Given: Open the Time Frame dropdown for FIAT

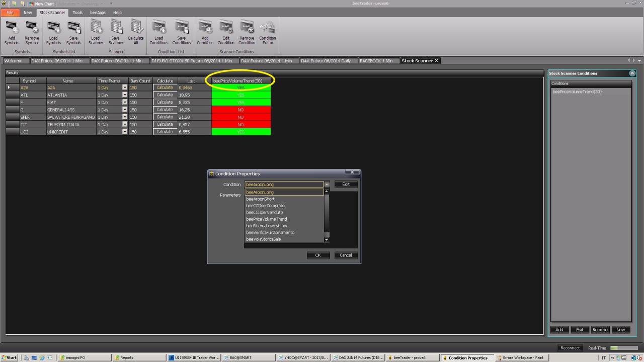Looking at the screenshot, I should [x=125, y=102].
